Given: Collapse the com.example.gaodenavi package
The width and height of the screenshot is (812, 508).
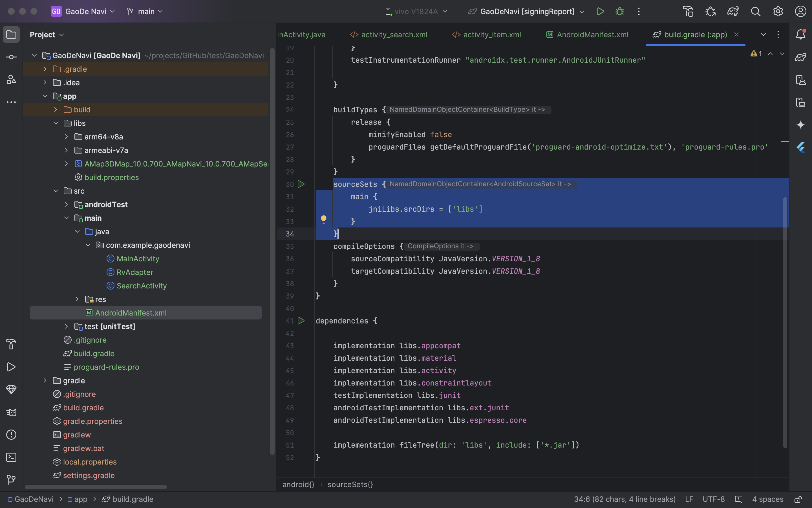Looking at the screenshot, I should [88, 245].
